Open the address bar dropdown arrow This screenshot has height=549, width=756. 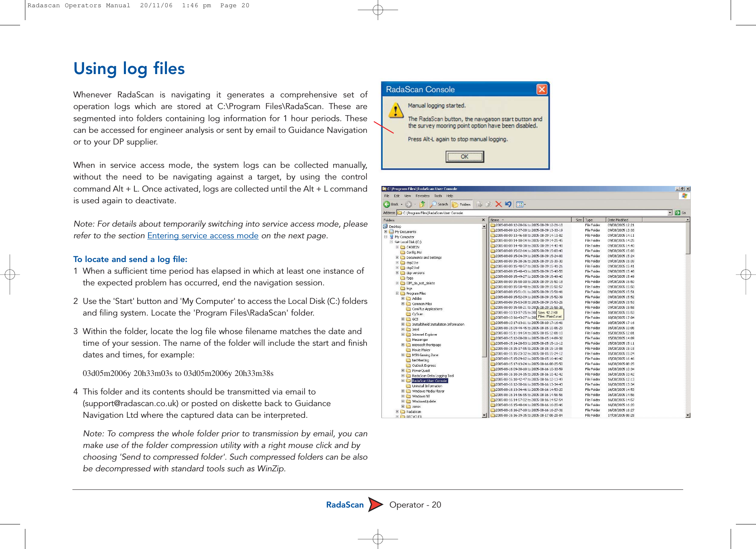pyautogui.click(x=670, y=213)
